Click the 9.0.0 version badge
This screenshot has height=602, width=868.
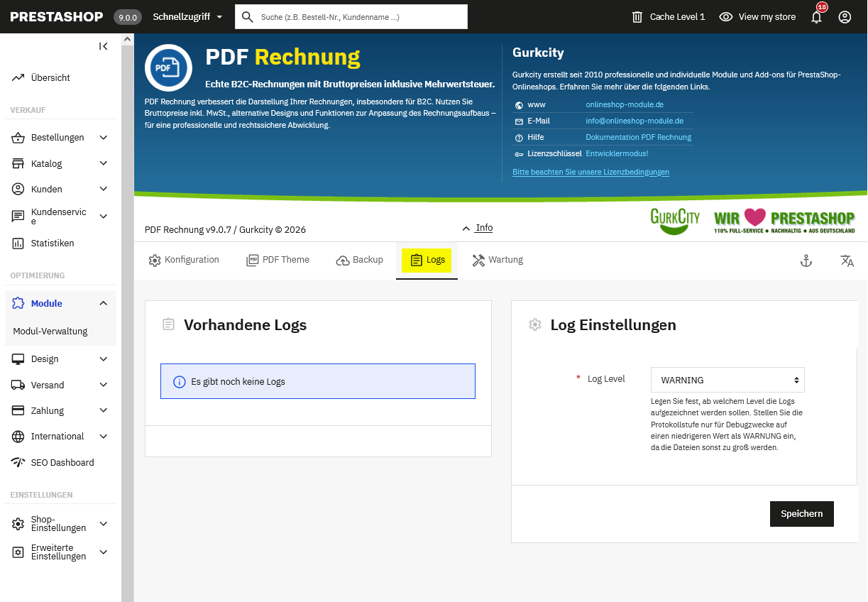pyautogui.click(x=128, y=17)
